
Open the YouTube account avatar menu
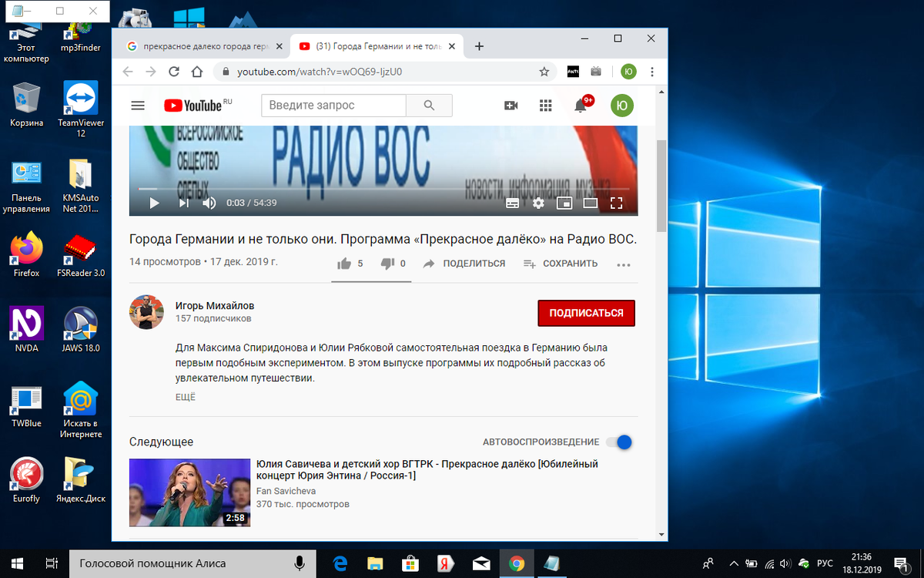click(622, 106)
